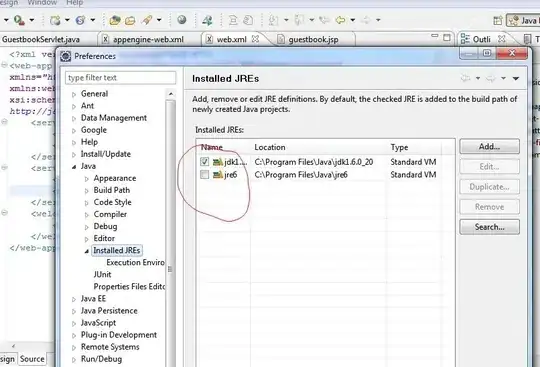Expand the Java EE preferences node
This screenshot has height=367, width=540.
coord(74,300)
